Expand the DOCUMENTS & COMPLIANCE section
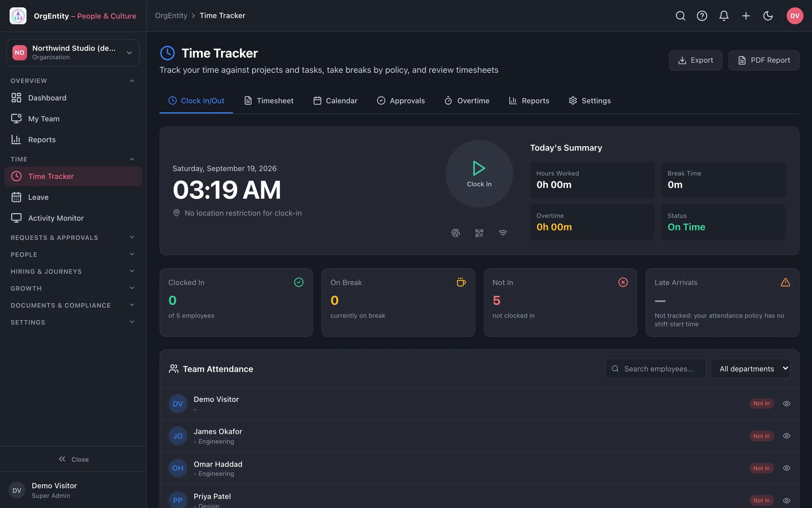 (73, 305)
